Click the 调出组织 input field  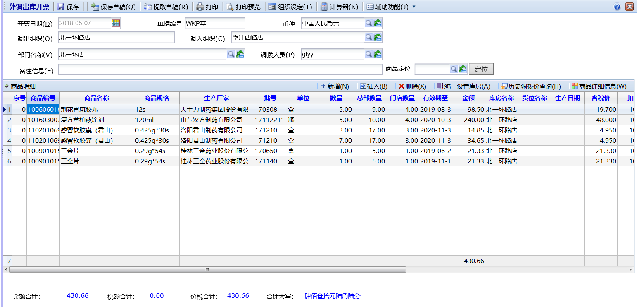(x=116, y=37)
